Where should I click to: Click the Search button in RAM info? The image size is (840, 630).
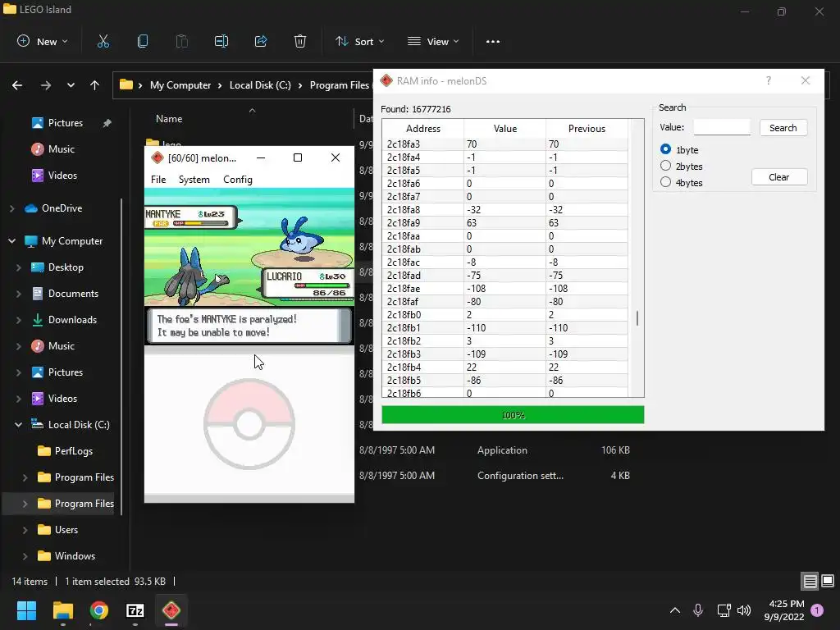pyautogui.click(x=783, y=127)
